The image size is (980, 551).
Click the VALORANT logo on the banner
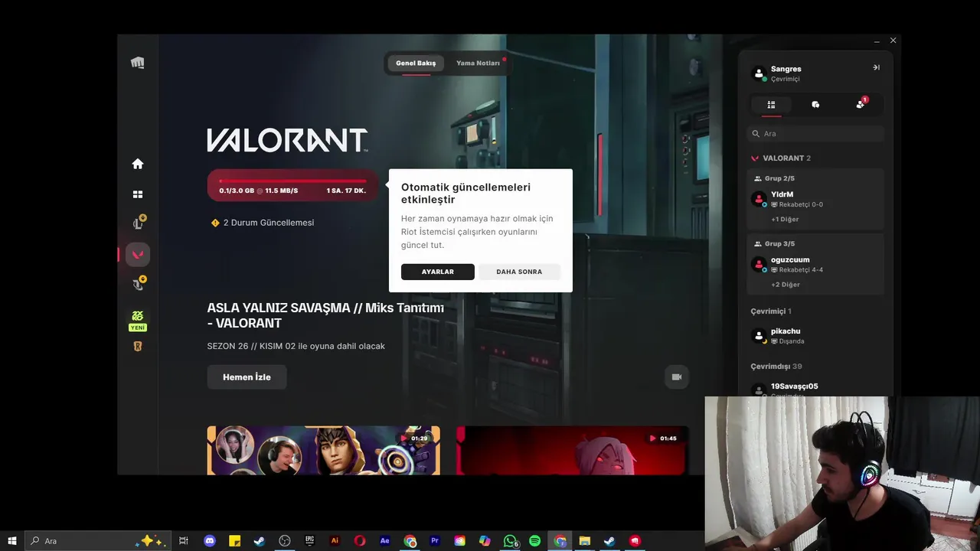pos(287,140)
